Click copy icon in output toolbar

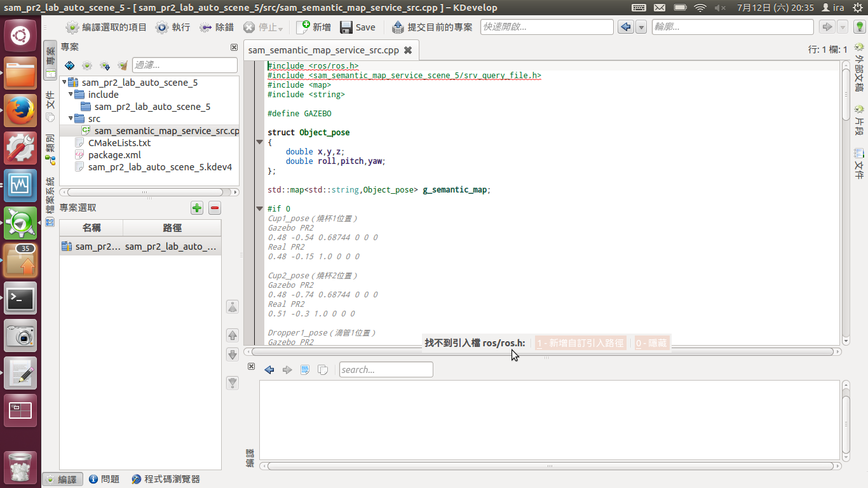pyautogui.click(x=323, y=370)
